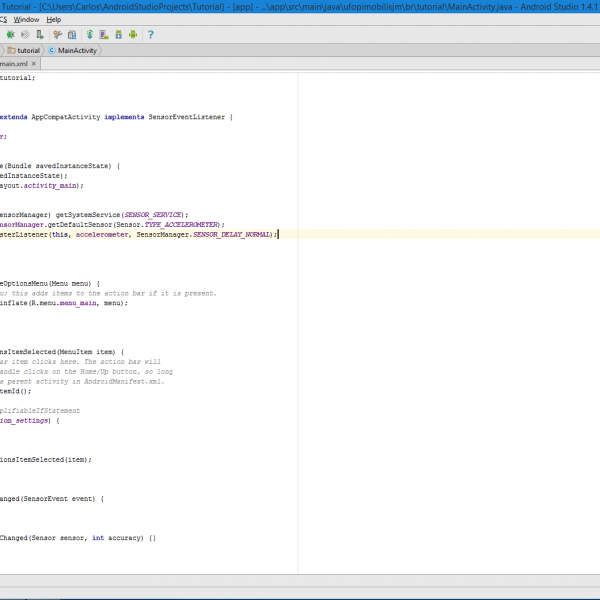Screen dimensions: 600x600
Task: Click TYPE_ACCELEROMETER constant in the code
Action: point(184,224)
